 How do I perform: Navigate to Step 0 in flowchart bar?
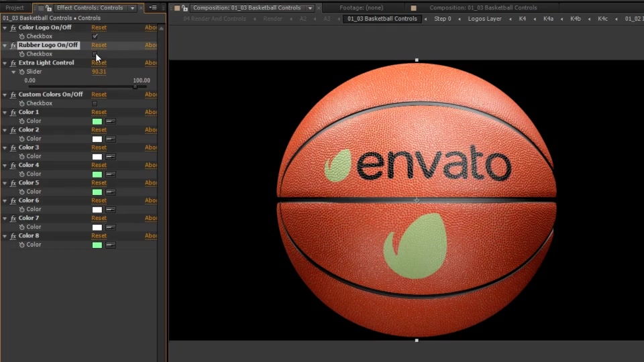click(x=442, y=19)
